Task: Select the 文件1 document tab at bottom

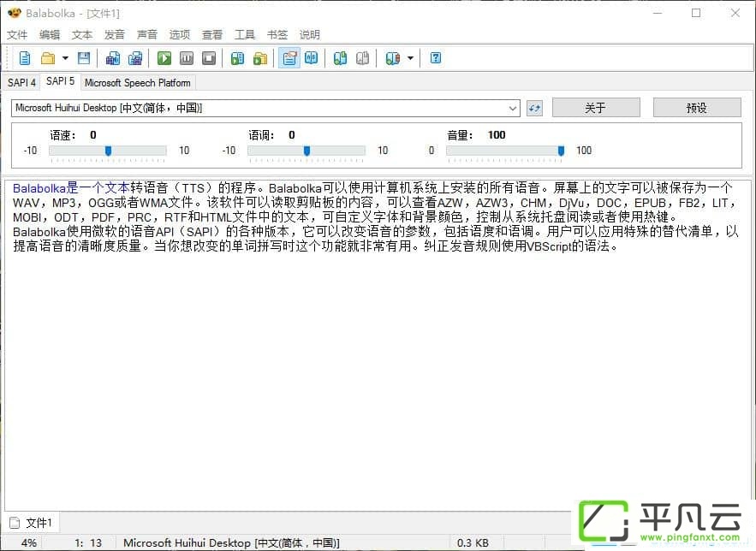Action: click(32, 523)
